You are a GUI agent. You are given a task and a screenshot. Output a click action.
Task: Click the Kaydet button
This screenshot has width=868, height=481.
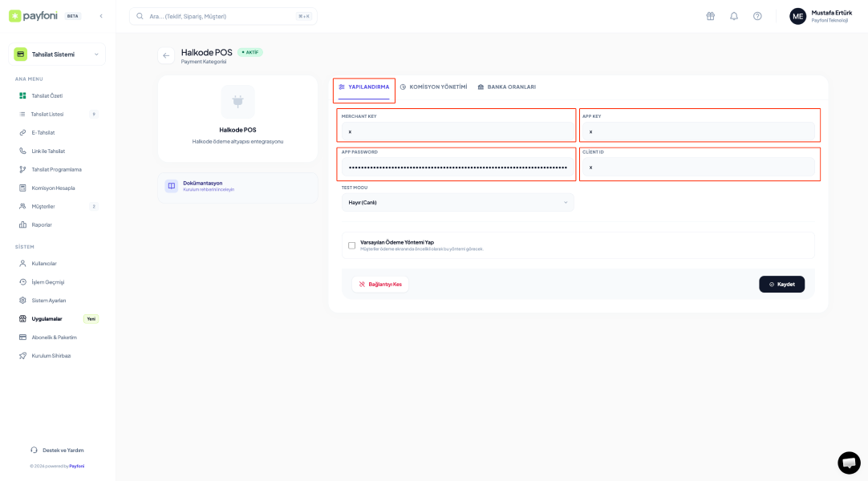click(781, 284)
